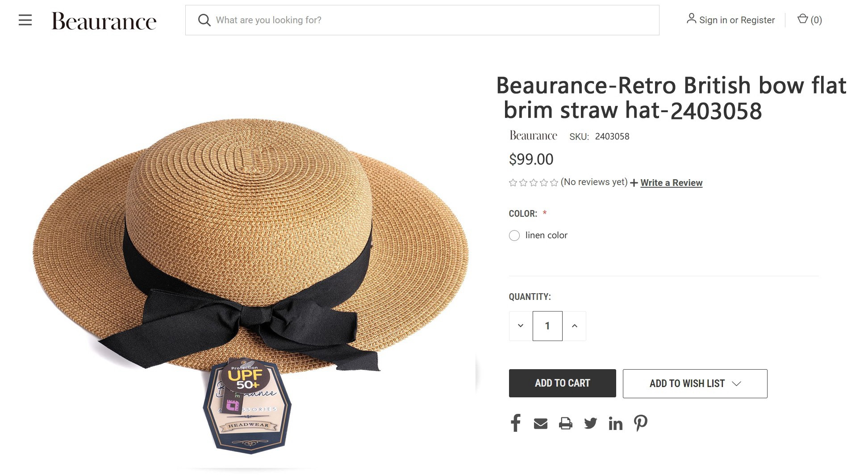Decrease quantity with down arrow
868x476 pixels.
pyautogui.click(x=521, y=326)
